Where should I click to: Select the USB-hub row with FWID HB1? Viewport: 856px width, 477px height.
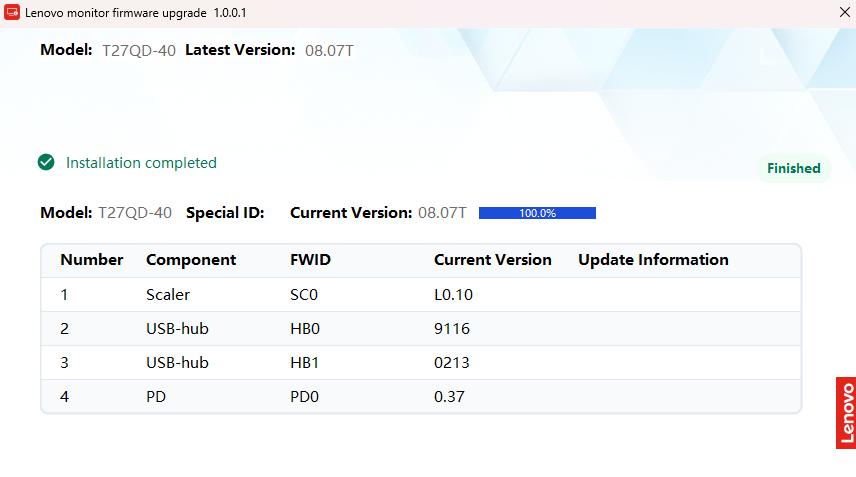point(420,363)
